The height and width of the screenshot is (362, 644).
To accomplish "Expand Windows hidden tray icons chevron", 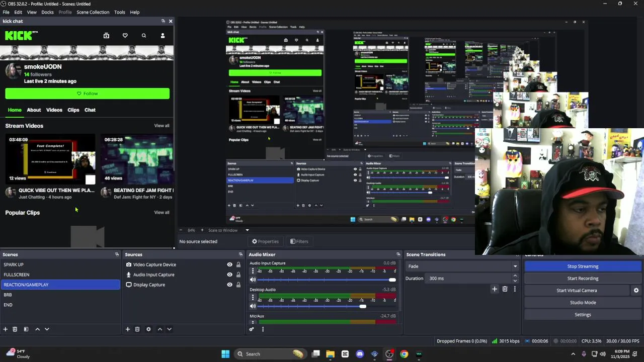I will pos(573,354).
